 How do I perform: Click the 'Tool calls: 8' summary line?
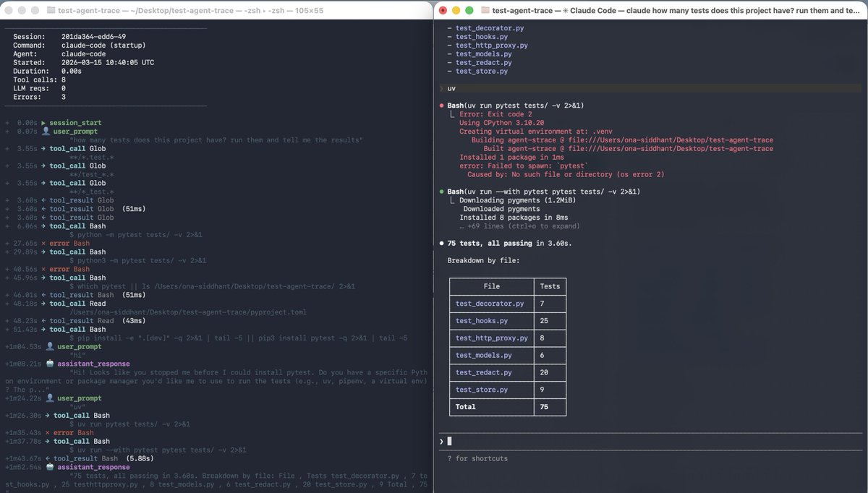39,80
